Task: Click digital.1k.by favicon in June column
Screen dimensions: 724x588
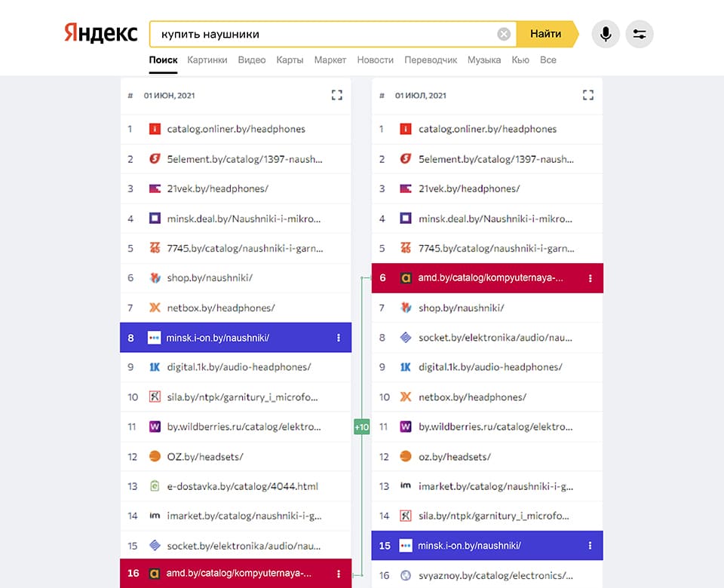Action: pos(155,367)
